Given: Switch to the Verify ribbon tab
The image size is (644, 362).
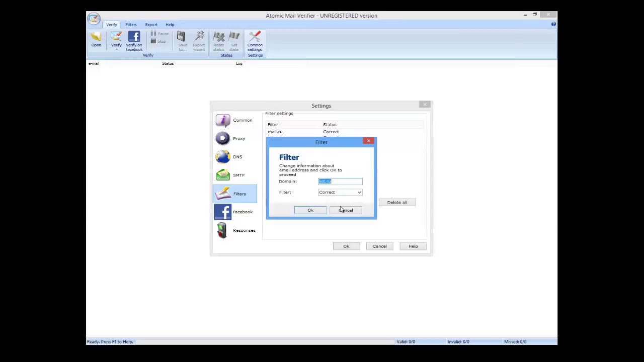Looking at the screenshot, I should click(111, 25).
